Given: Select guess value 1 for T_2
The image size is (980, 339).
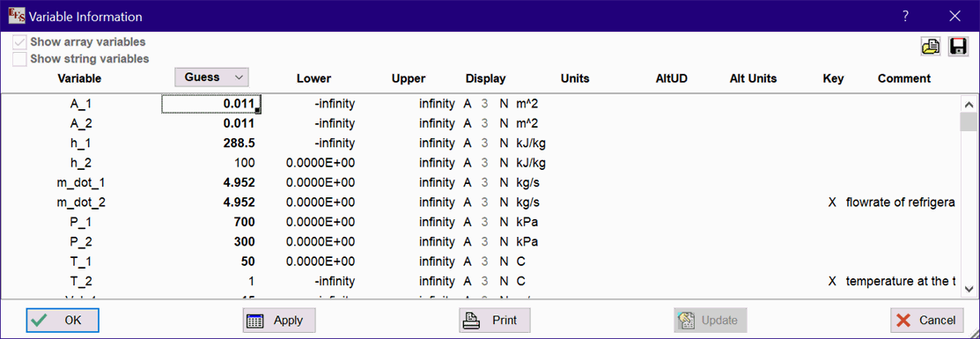Looking at the screenshot, I should pyautogui.click(x=251, y=282).
